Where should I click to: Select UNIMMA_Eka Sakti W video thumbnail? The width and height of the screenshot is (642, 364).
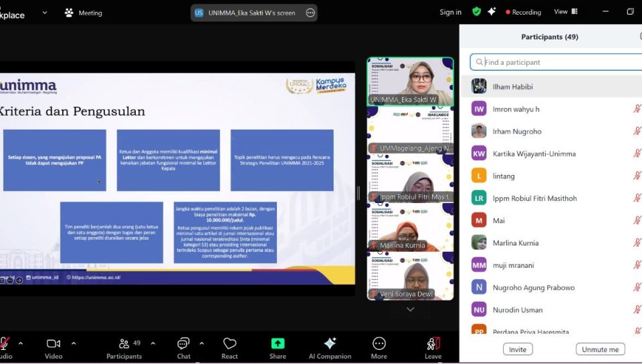[410, 81]
